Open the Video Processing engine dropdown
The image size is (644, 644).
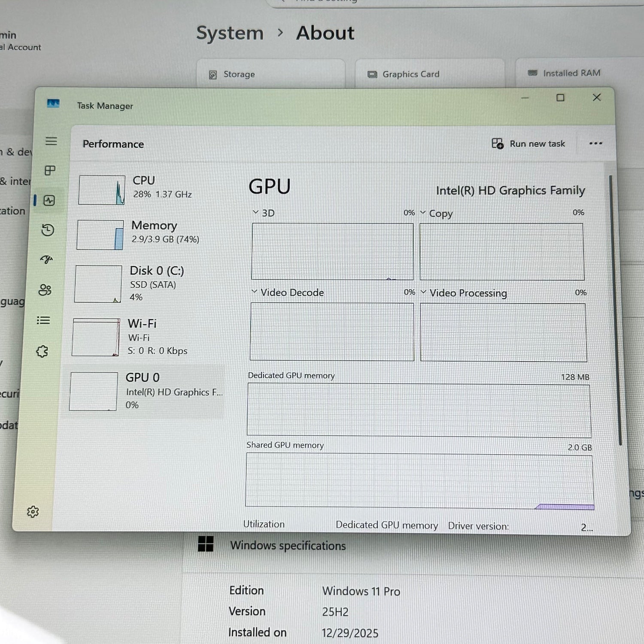click(424, 292)
